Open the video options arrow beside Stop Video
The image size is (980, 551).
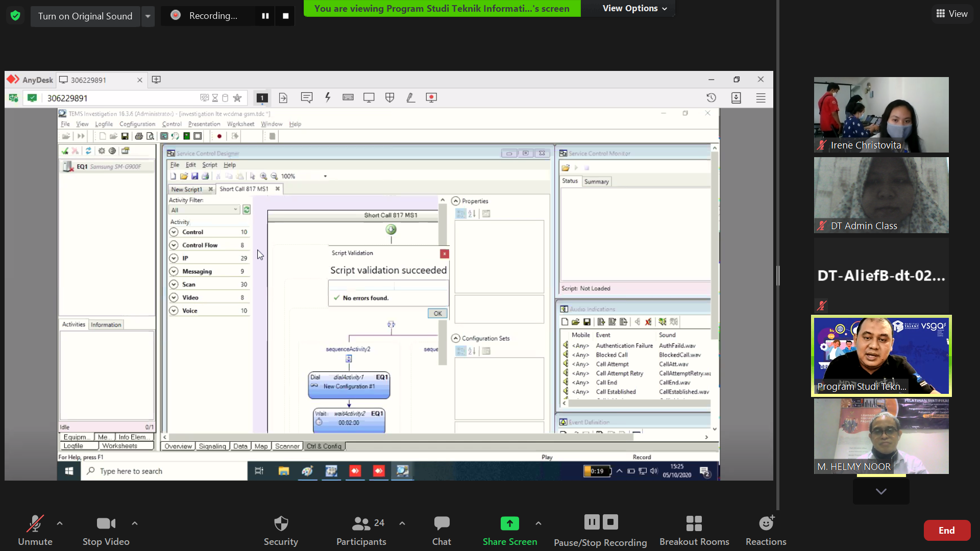coord(135,523)
